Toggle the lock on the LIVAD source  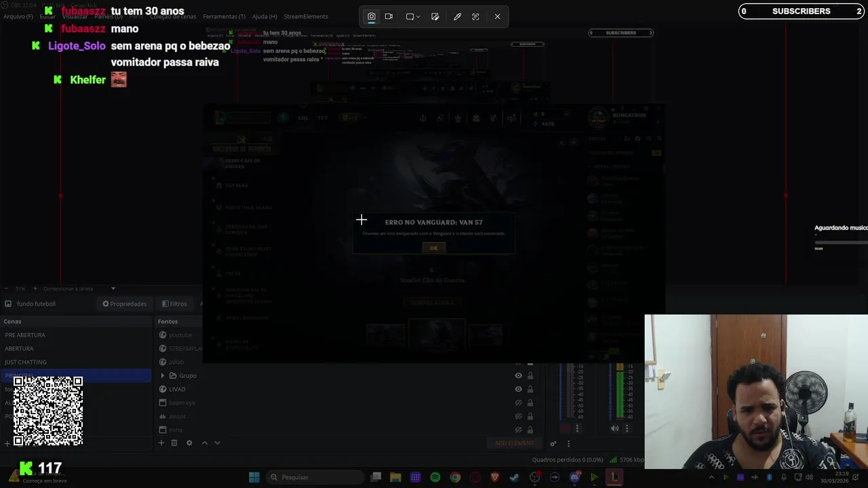pyautogui.click(x=530, y=389)
